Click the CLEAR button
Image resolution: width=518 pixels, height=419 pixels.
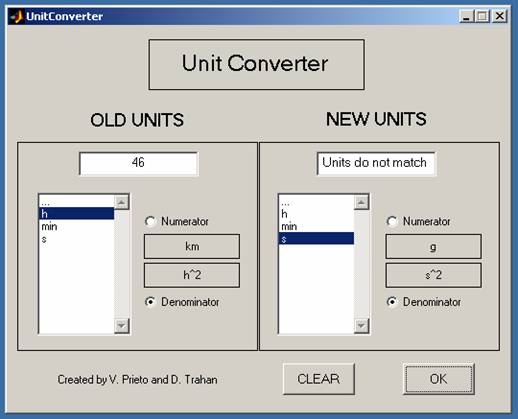point(319,379)
